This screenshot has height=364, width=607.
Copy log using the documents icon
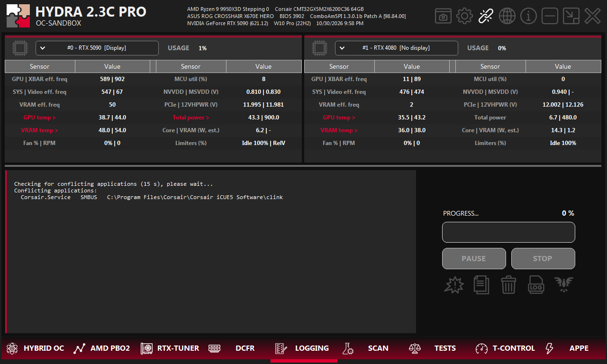481,284
